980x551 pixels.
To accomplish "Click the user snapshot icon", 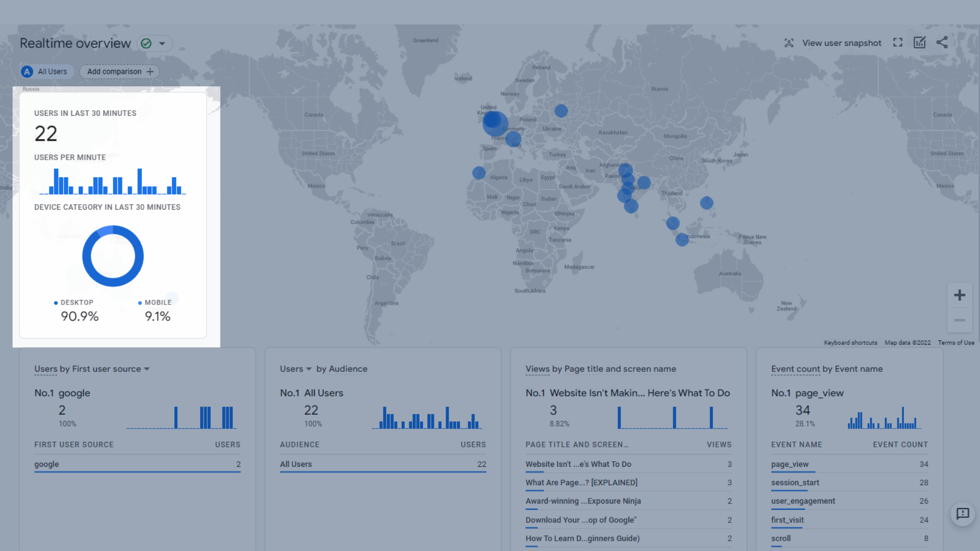I will [789, 43].
